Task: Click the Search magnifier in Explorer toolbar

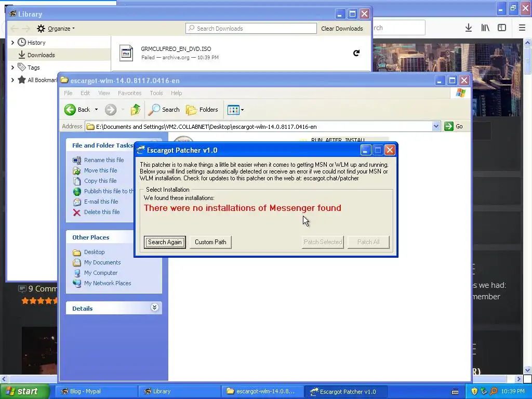Action: (164, 110)
